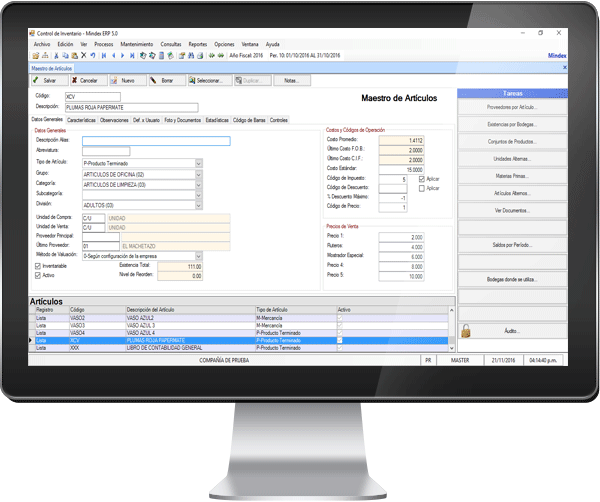The height and width of the screenshot is (502, 600).
Task: Click the Tipo de Artículo column header
Action: coord(296,310)
